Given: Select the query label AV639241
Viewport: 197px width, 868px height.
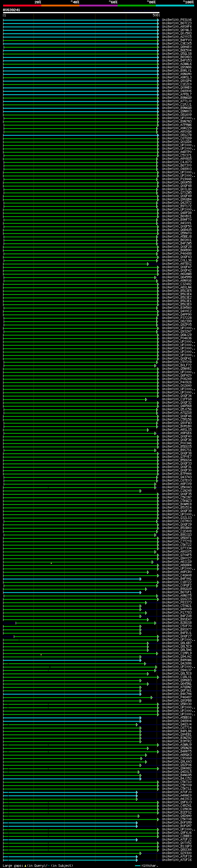Looking at the screenshot, I should [11, 10].
